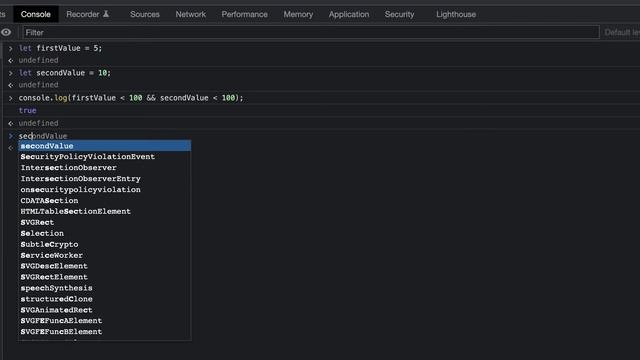The image size is (640, 360).
Task: Open the Network tab
Action: click(x=191, y=14)
